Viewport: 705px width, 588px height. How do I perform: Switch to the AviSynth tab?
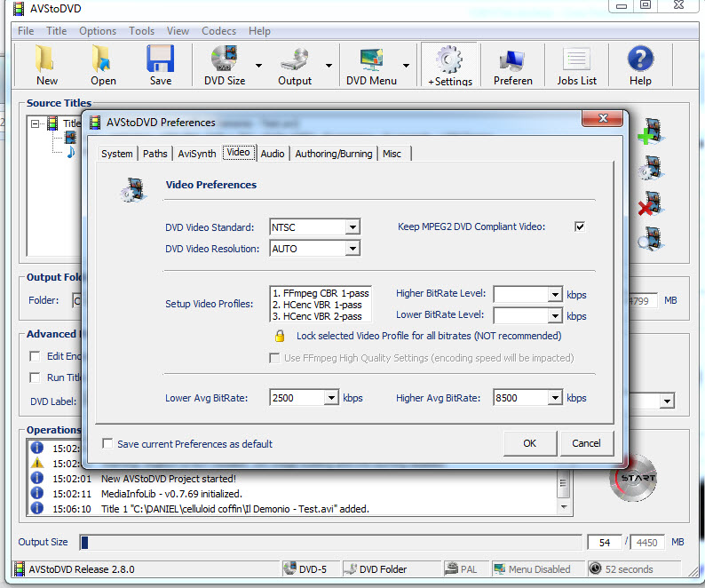pos(197,154)
